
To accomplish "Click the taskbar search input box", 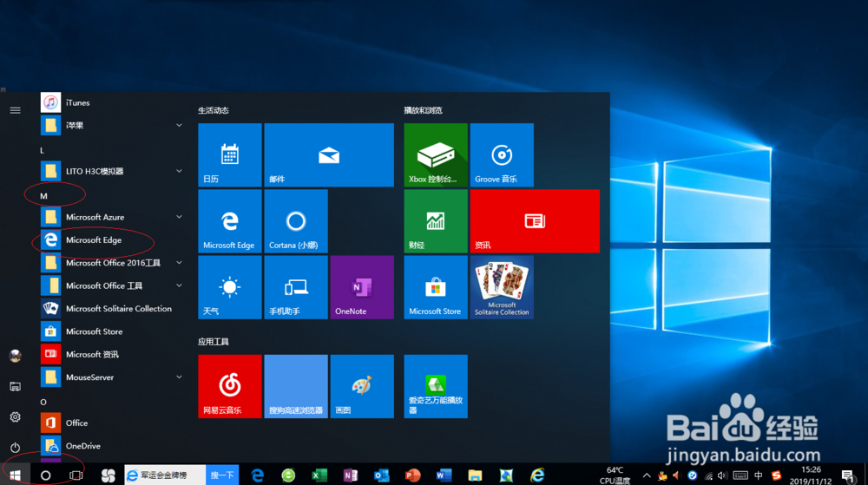I will pyautogui.click(x=165, y=475).
